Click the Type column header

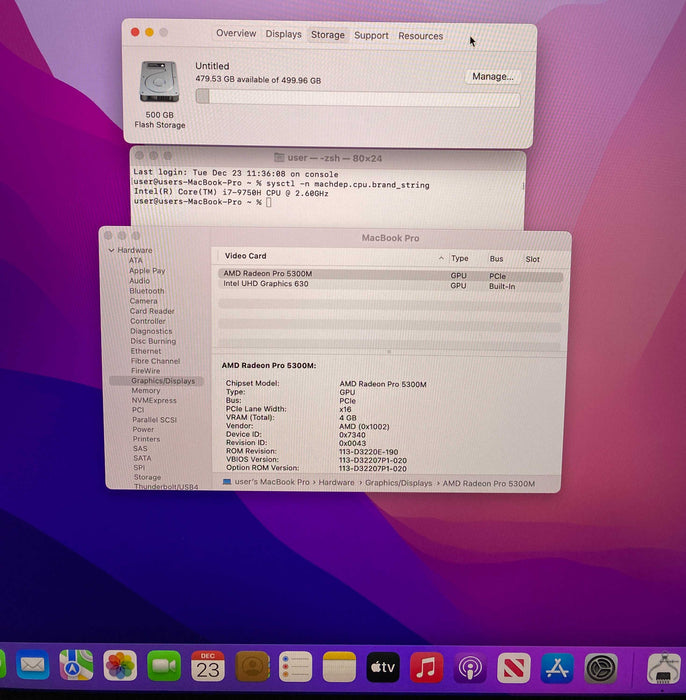coord(460,258)
